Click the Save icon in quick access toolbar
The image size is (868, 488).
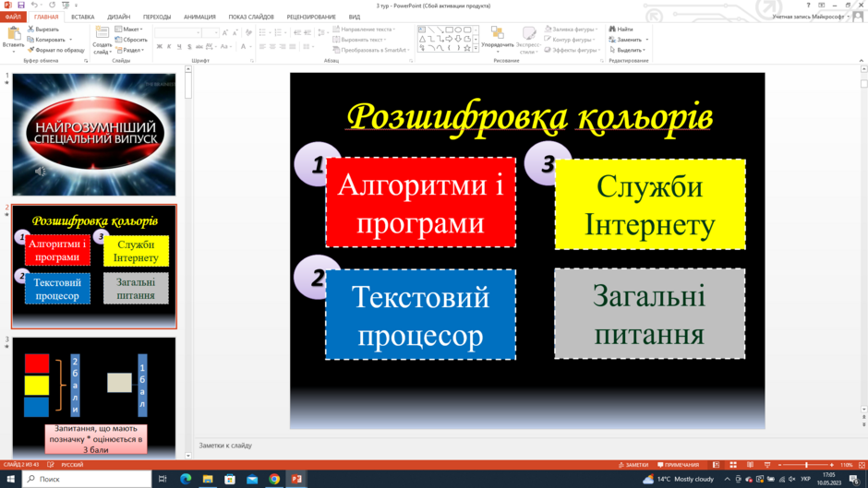(21, 5)
